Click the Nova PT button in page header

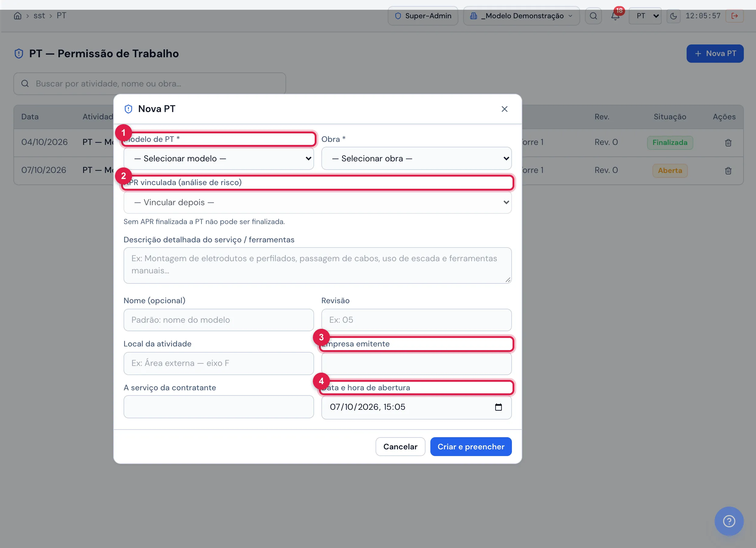click(x=715, y=53)
